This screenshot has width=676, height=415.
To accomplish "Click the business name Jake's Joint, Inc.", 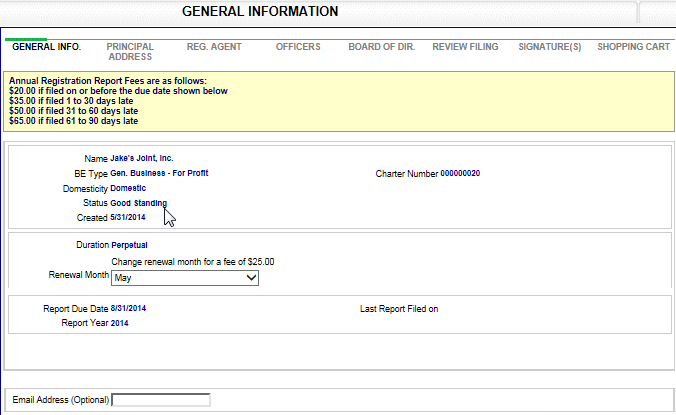I will (x=142, y=158).
